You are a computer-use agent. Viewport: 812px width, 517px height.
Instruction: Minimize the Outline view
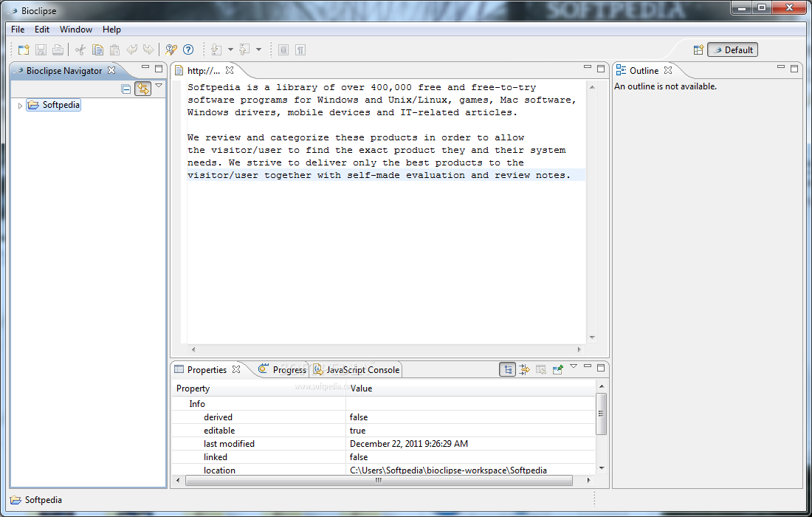781,67
